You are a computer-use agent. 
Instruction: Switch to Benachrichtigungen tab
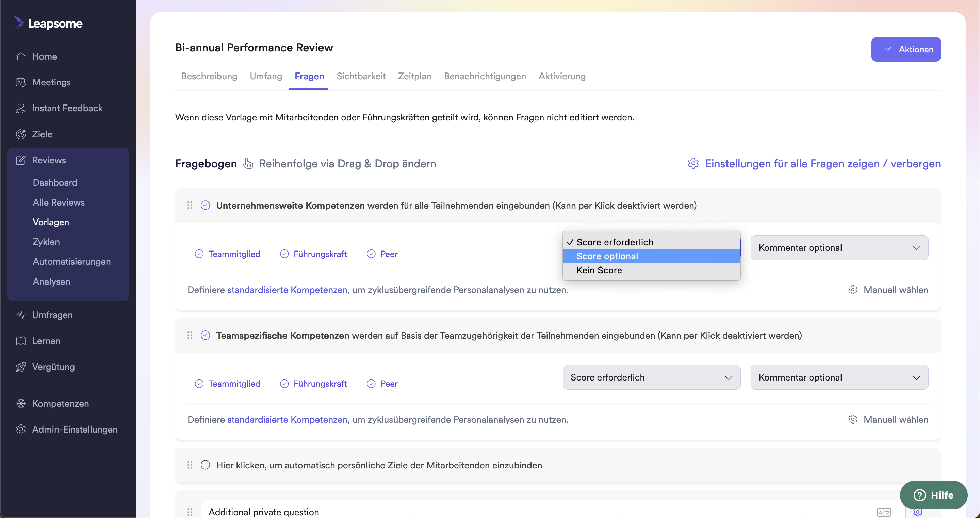tap(485, 76)
